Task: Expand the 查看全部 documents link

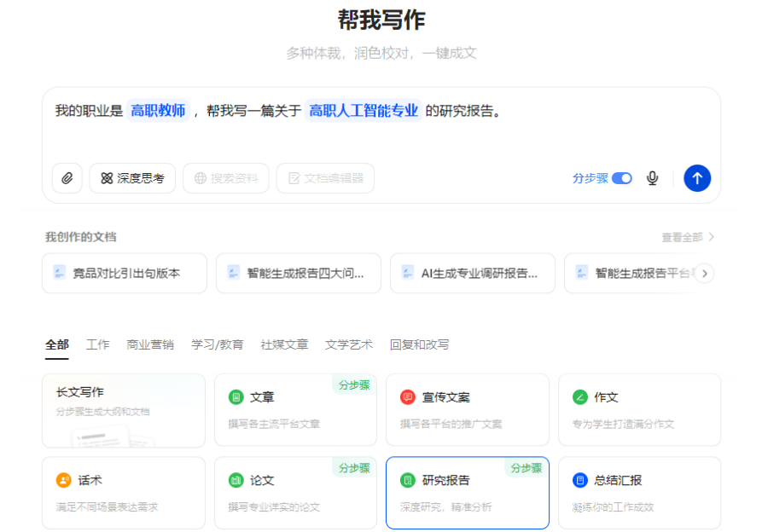Action: pyautogui.click(x=687, y=237)
